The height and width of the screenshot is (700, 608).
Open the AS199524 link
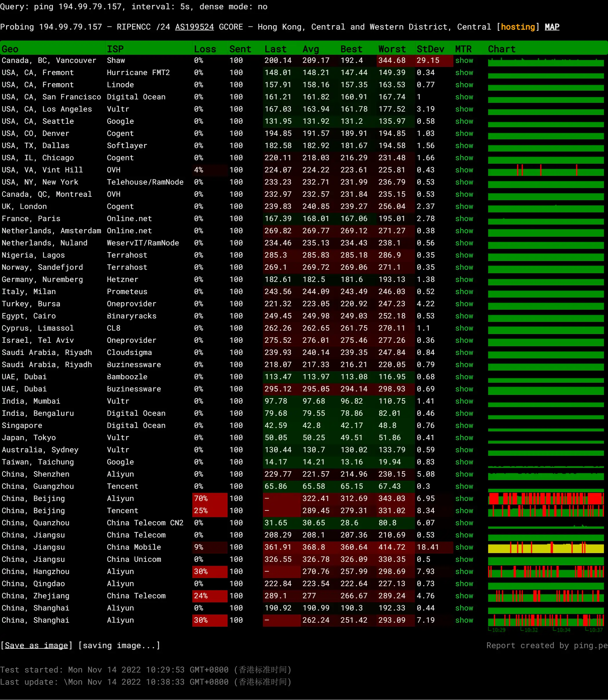(194, 27)
